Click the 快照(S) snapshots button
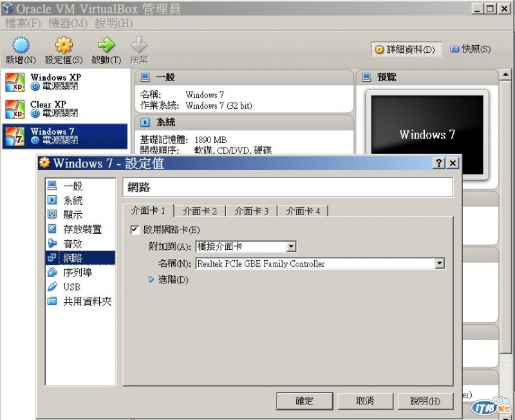This screenshot has height=420, width=515. point(471,50)
